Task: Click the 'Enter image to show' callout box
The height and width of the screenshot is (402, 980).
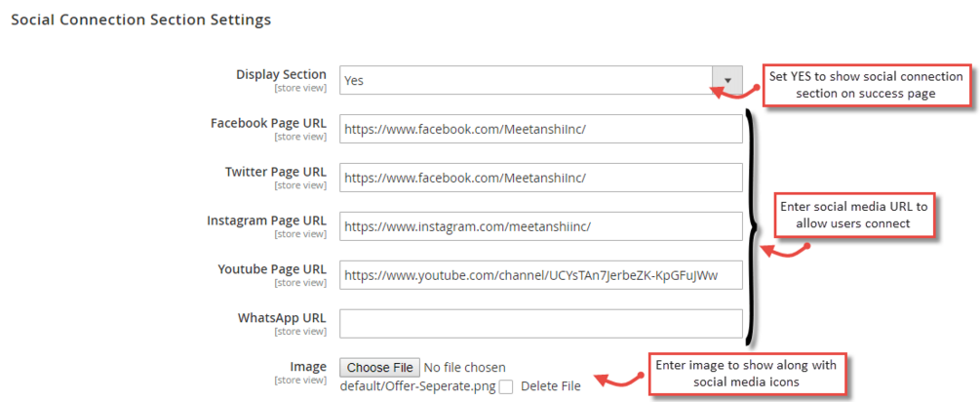Action: [747, 372]
